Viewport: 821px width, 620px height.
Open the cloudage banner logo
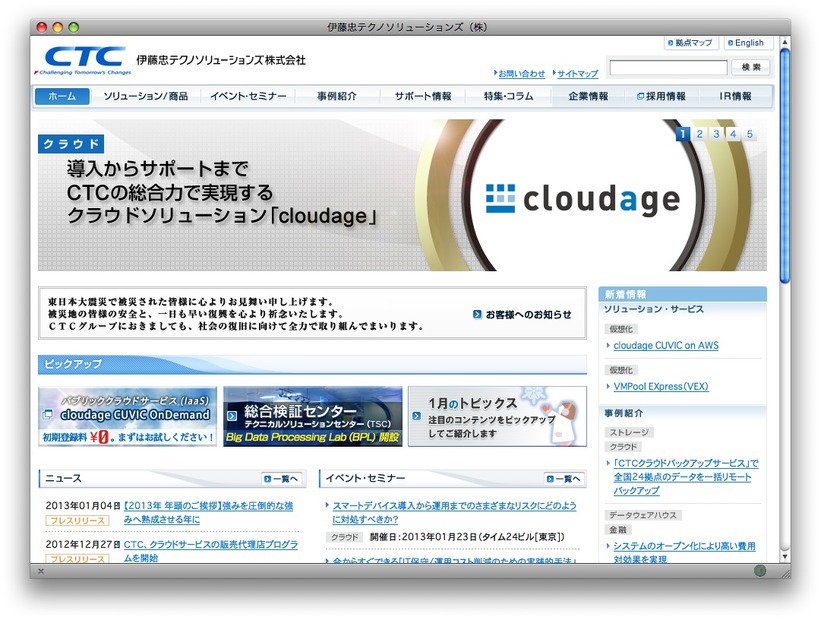[582, 200]
